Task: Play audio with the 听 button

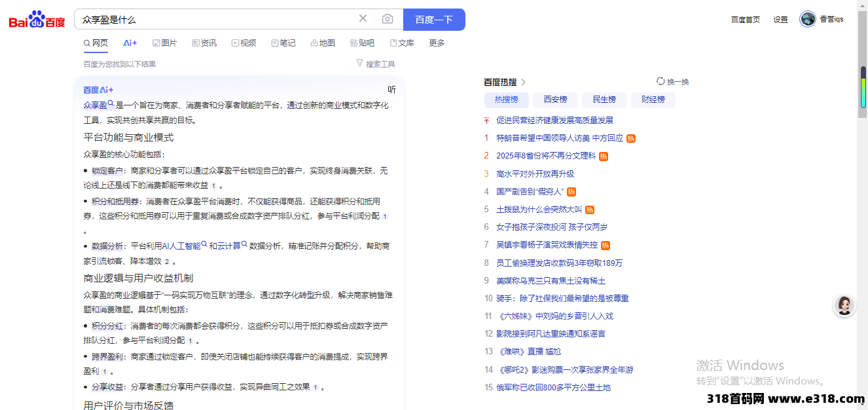Action: (391, 90)
